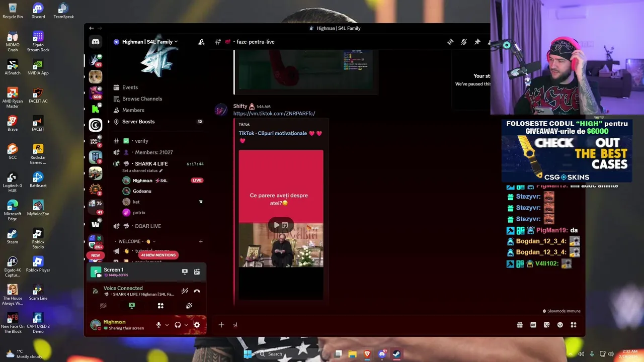Screen dimensions: 644x362
Task: Open Windows Start menu
Action: tap(248, 354)
